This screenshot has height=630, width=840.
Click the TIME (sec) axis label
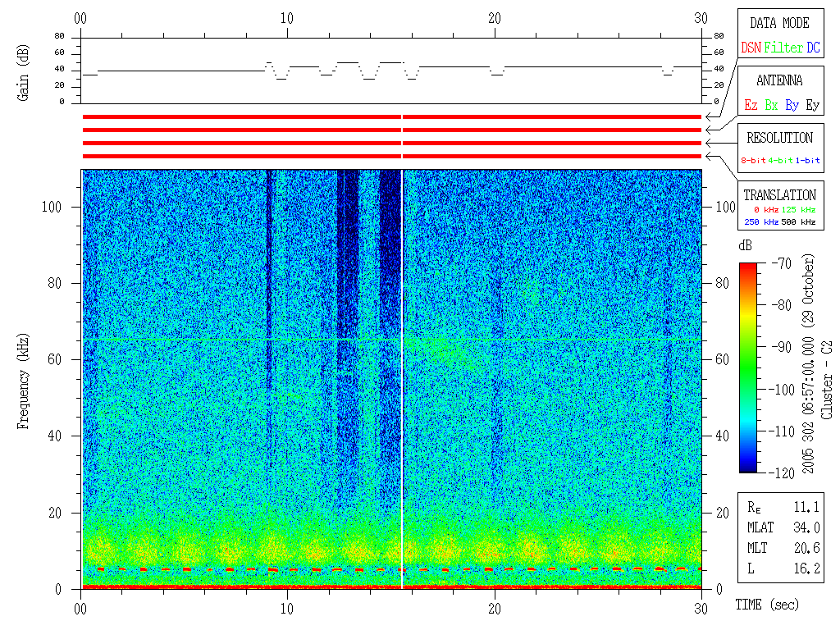(767, 605)
